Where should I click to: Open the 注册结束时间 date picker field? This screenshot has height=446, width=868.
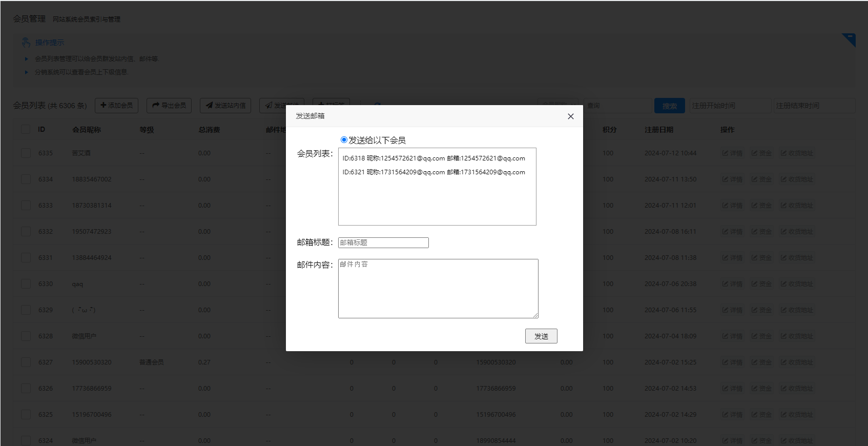coord(814,106)
